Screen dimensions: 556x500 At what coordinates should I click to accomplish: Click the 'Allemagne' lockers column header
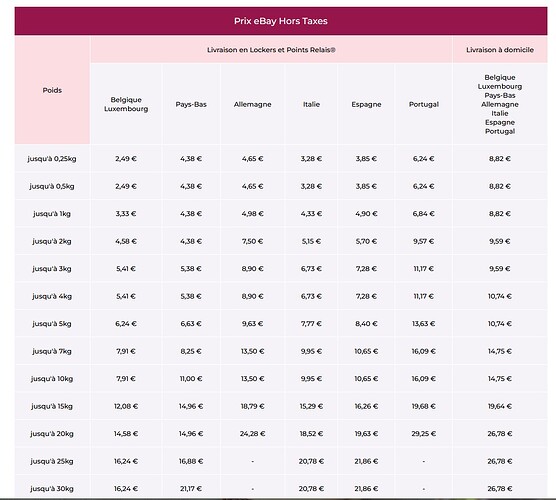252,104
